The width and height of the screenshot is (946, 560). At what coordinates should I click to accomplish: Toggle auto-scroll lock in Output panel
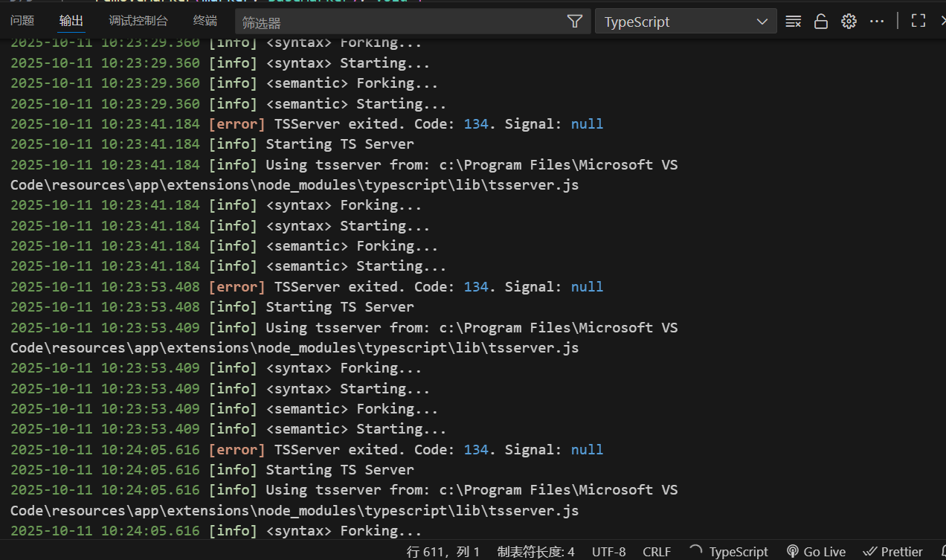821,21
